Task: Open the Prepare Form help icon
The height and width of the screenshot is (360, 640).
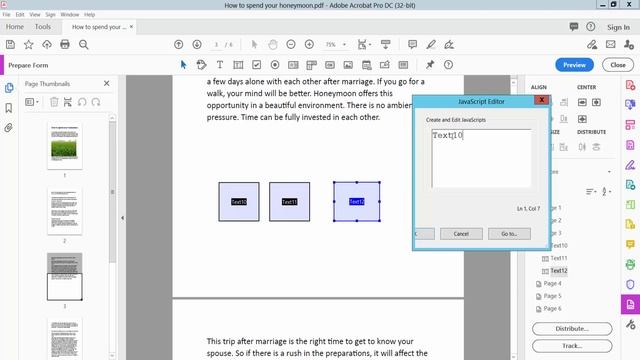Action: [448, 65]
